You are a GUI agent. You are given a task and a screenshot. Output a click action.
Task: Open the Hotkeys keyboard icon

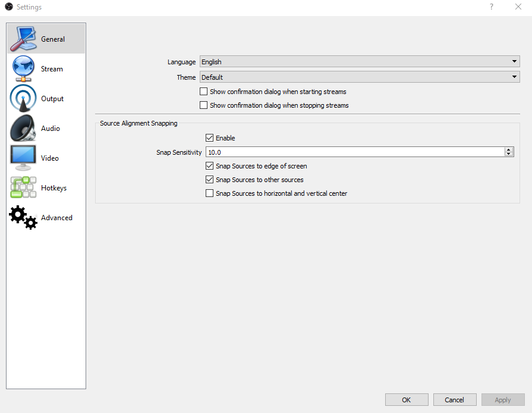(23, 187)
